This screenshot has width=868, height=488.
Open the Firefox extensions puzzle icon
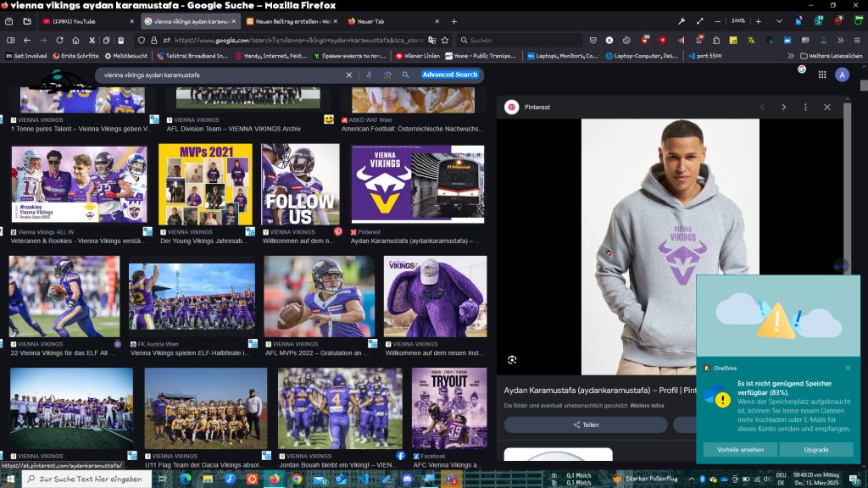click(715, 41)
